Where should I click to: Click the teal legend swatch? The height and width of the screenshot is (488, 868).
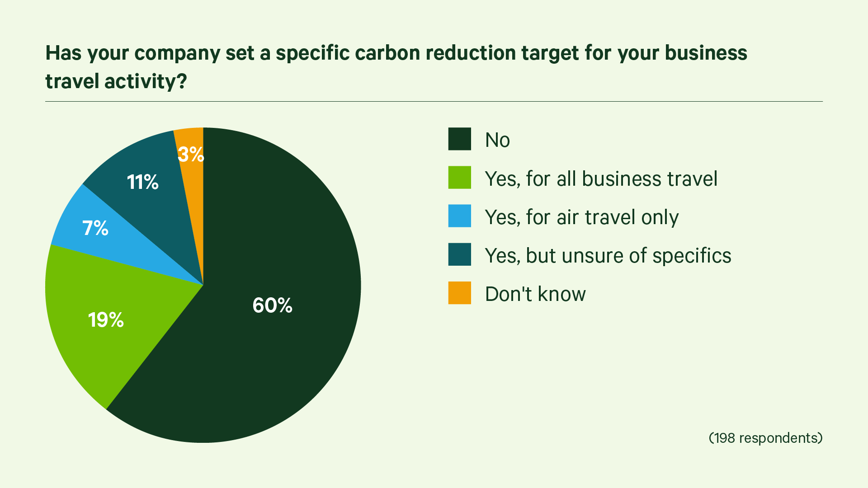pyautogui.click(x=459, y=254)
